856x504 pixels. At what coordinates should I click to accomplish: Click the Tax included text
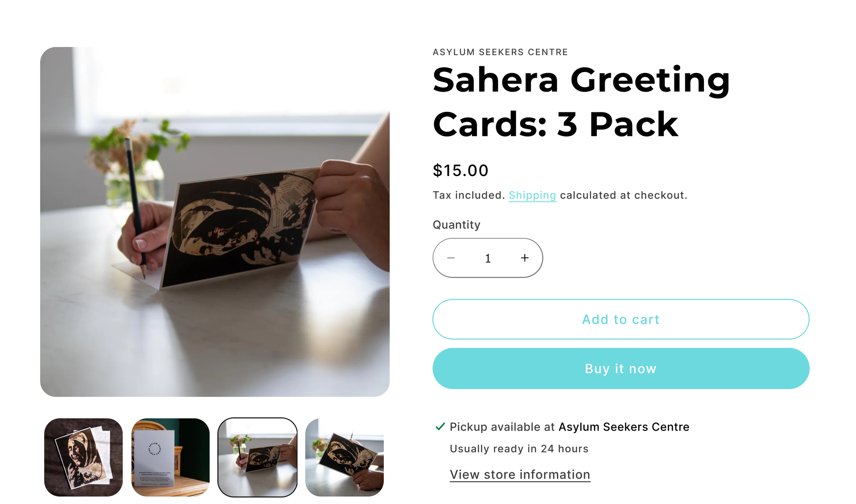click(469, 195)
